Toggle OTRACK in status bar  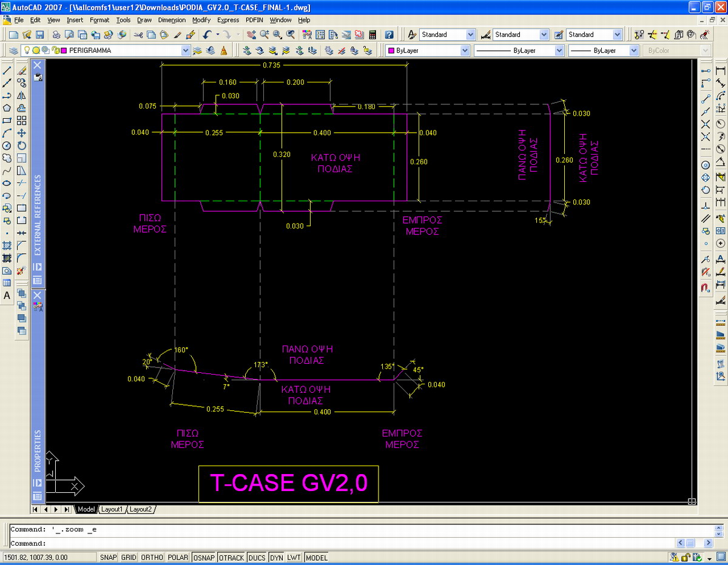pyautogui.click(x=232, y=557)
